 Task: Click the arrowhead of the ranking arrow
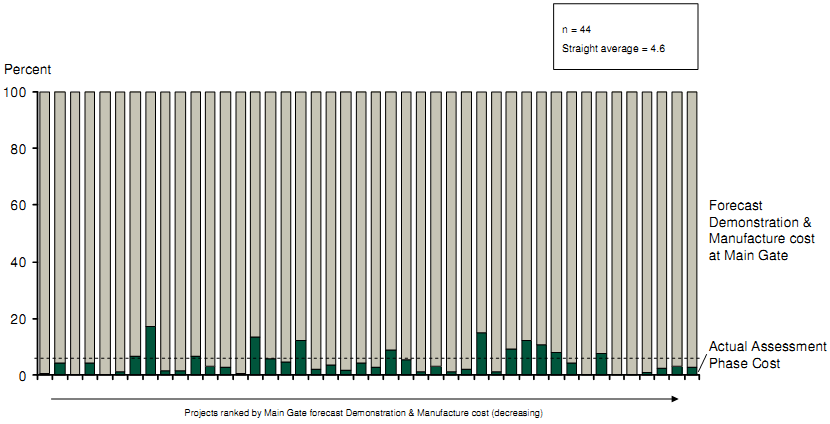click(677, 398)
